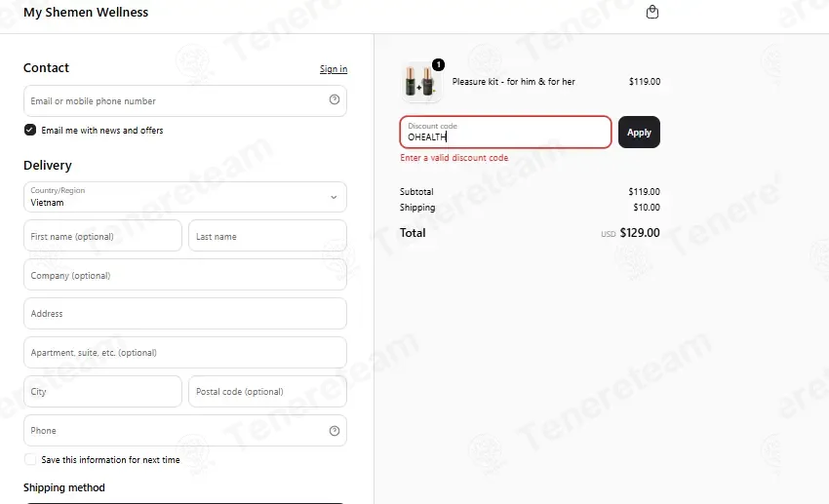
Task: Click the help icon in email field
Action: coord(335,99)
